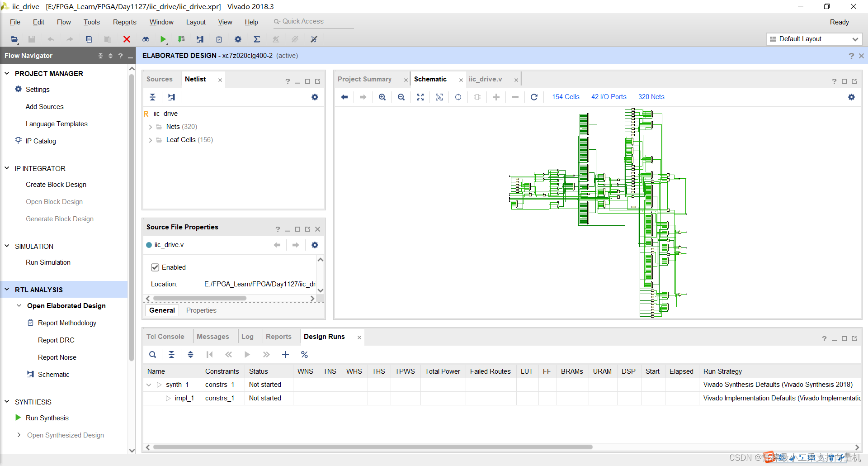Viewport: 868px width, 466px height.
Task: Open Source File Properties settings gear
Action: [x=315, y=245]
